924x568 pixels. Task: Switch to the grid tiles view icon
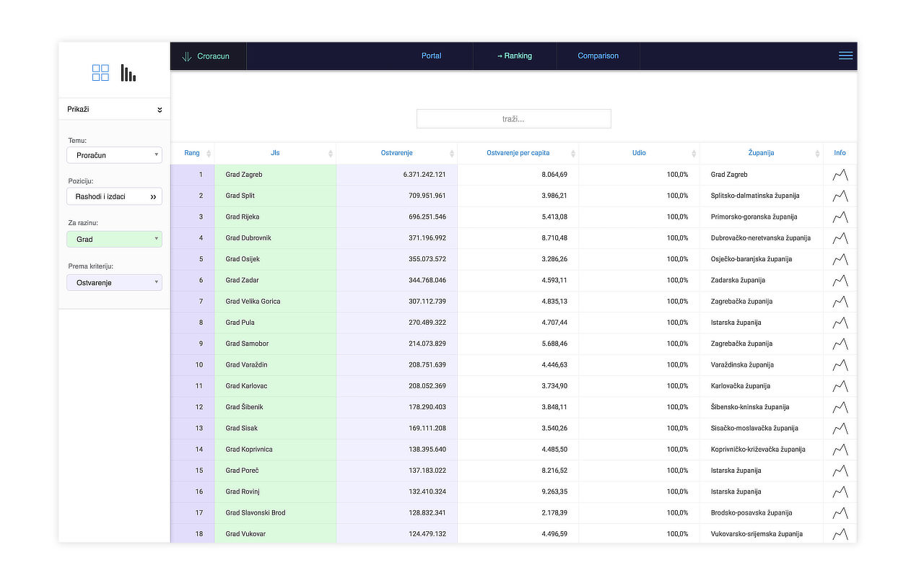coord(100,72)
